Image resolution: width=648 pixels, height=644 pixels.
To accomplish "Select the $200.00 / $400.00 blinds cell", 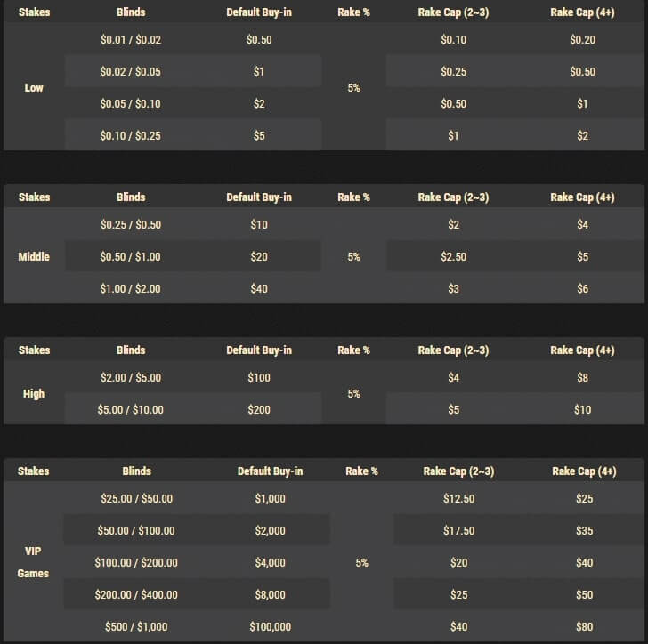I will (x=136, y=595).
